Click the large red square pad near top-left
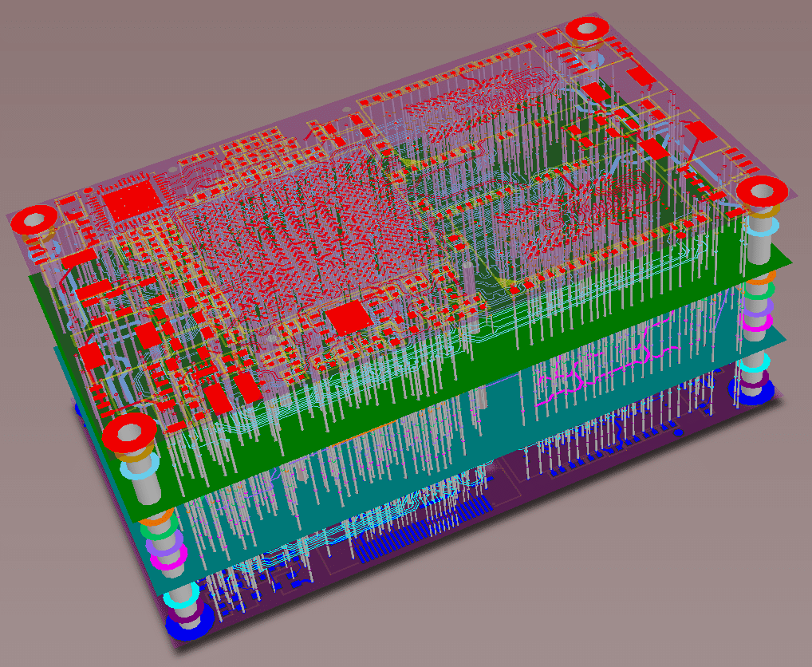The width and height of the screenshot is (812, 667). [x=130, y=200]
